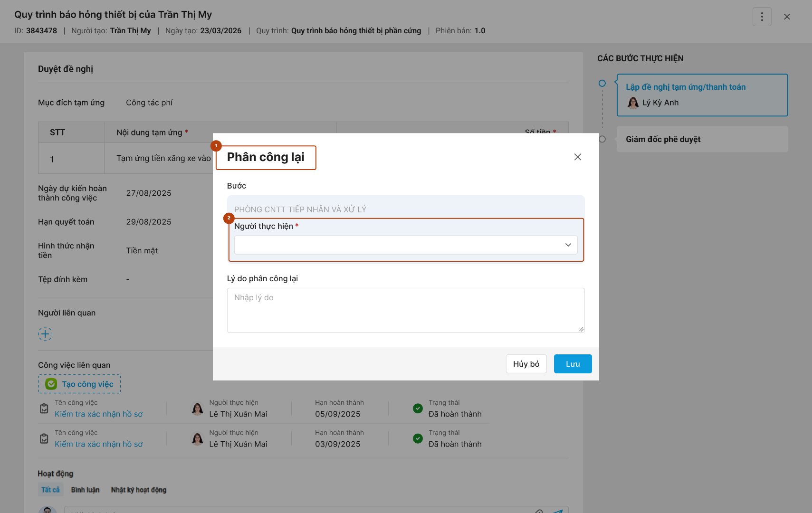The image size is (812, 513).
Task: Click the first Đã hoàn thành status icon
Action: (x=418, y=408)
